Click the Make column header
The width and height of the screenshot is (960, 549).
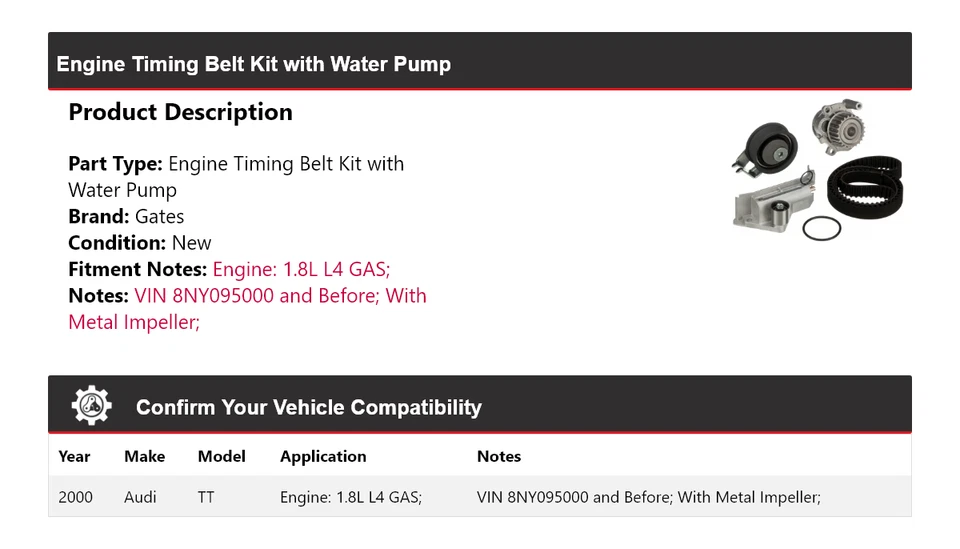point(144,456)
